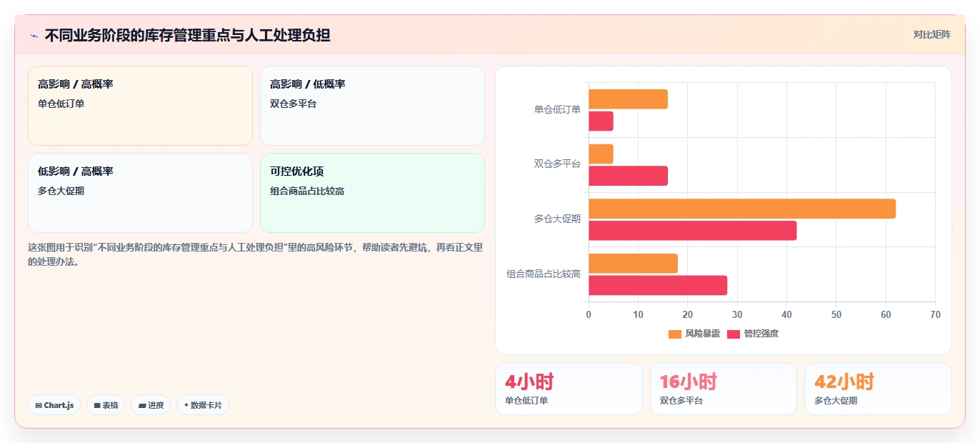Open the 4小时 data card
The width and height of the screenshot is (980, 443).
pos(569,389)
